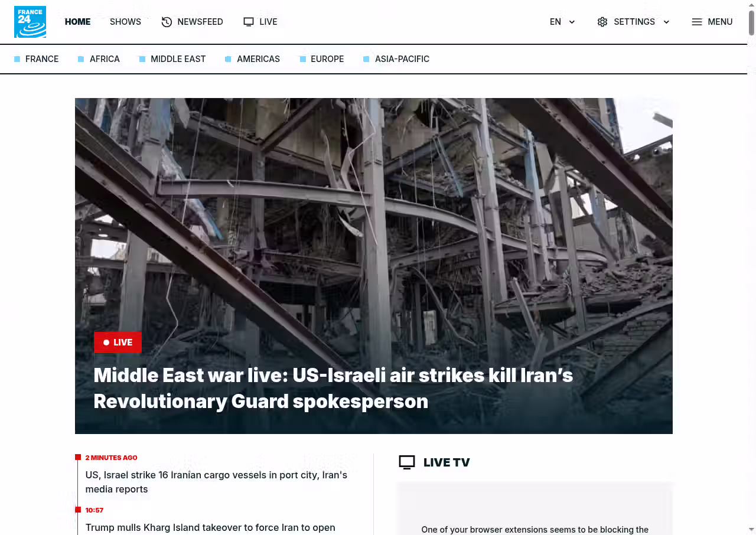
Task: Click the page vertical scrollbar
Action: click(x=752, y=267)
